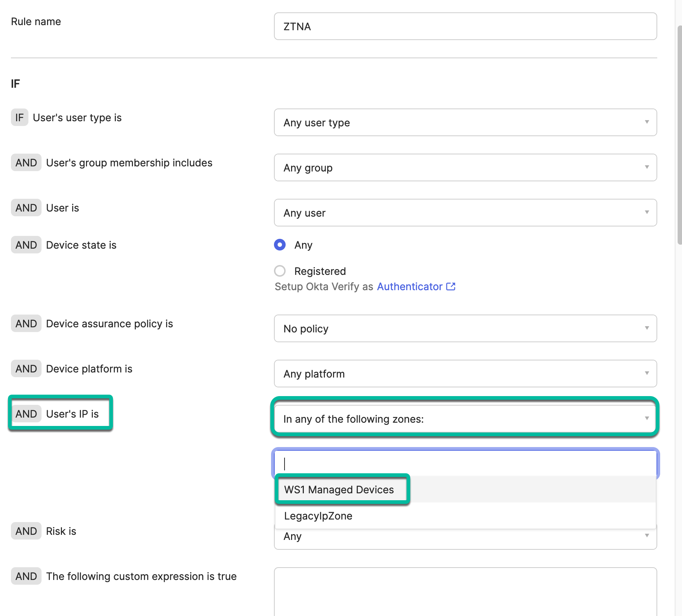Select the Registered device state option

(280, 271)
